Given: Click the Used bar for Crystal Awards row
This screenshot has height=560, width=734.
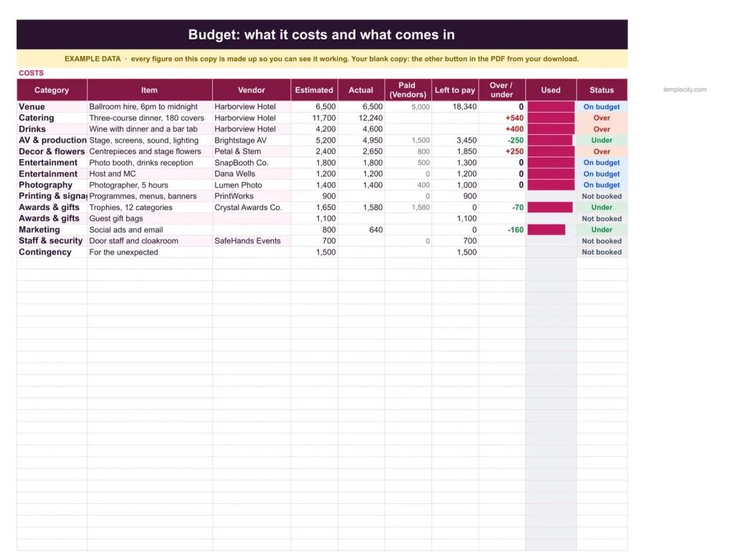Looking at the screenshot, I should coord(550,207).
